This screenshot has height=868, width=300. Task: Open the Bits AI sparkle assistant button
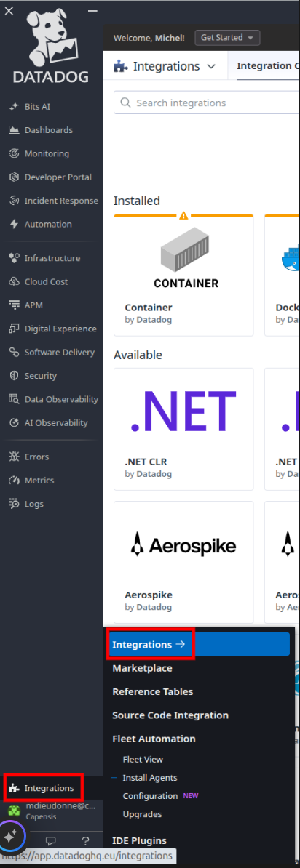9,837
